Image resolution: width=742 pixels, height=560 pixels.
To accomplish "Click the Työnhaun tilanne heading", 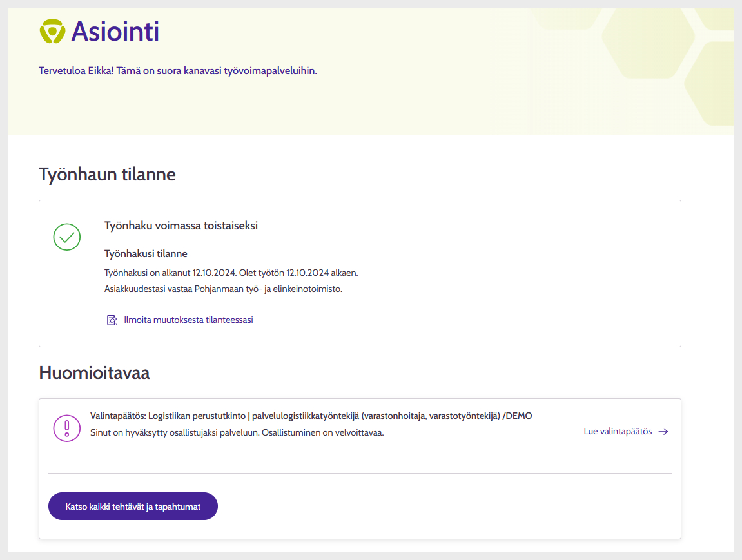I will tap(107, 175).
